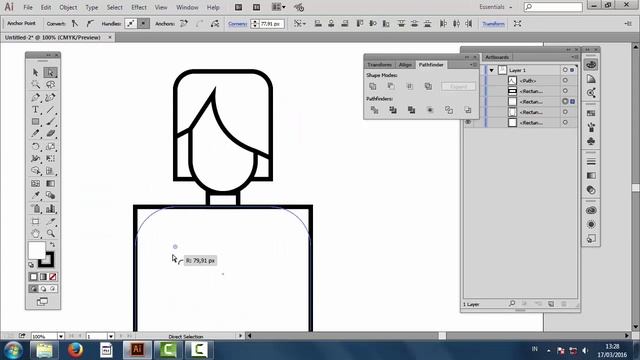640x360 pixels.
Task: Click the white Fill color swatch
Action: click(36, 250)
